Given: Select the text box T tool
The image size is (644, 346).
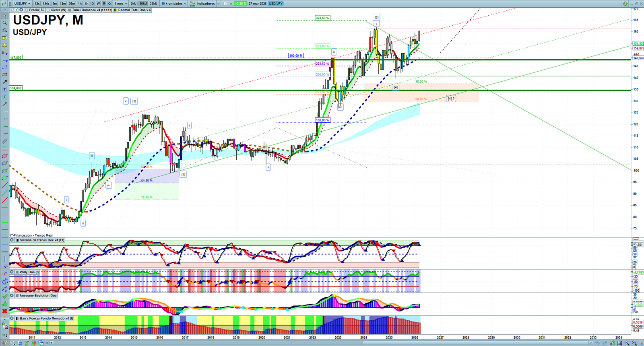Looking at the screenshot, I should pyautogui.click(x=4, y=89).
